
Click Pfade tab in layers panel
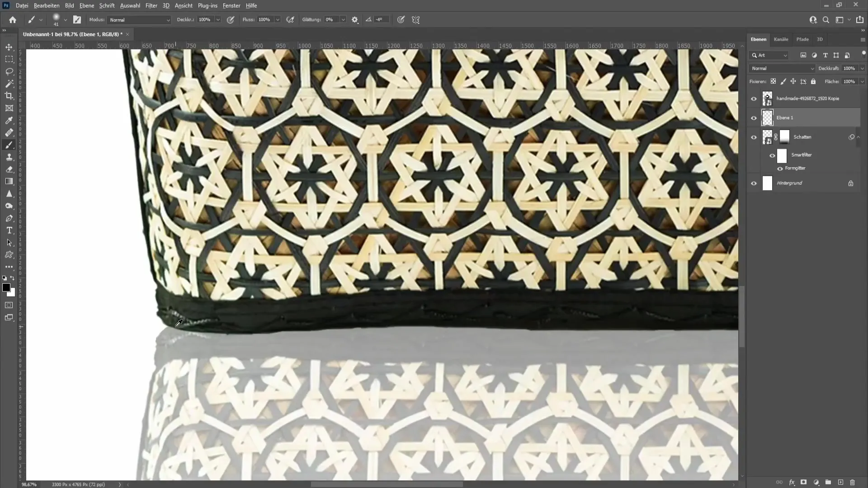tap(802, 39)
